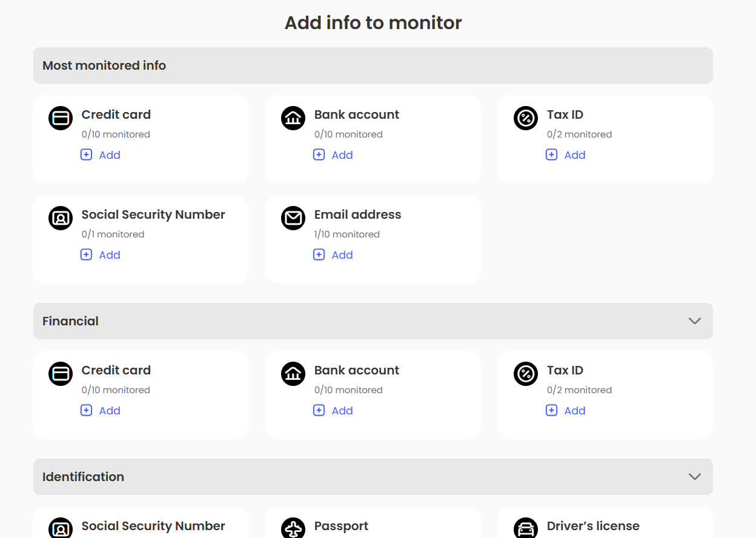Click Add for Social Security Number
This screenshot has height=538, width=756.
[109, 255]
